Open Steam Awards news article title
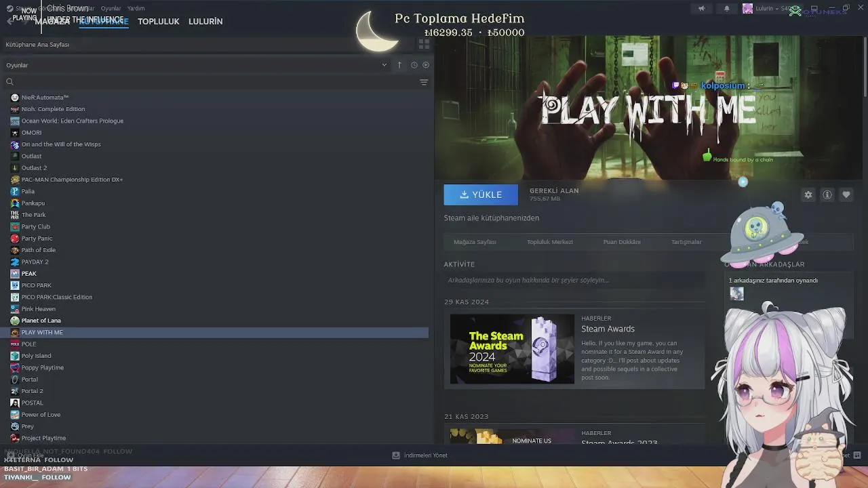The height and width of the screenshot is (488, 868). click(x=608, y=329)
